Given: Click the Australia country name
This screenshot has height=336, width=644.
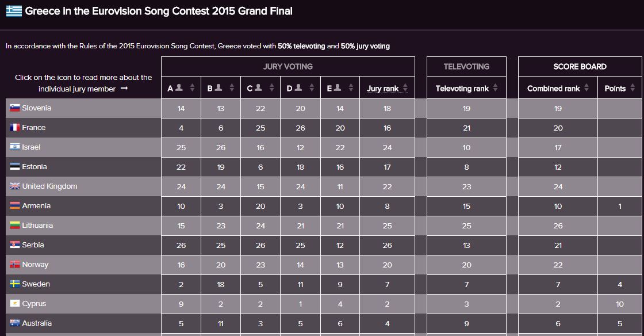Looking at the screenshot, I should (x=37, y=323).
